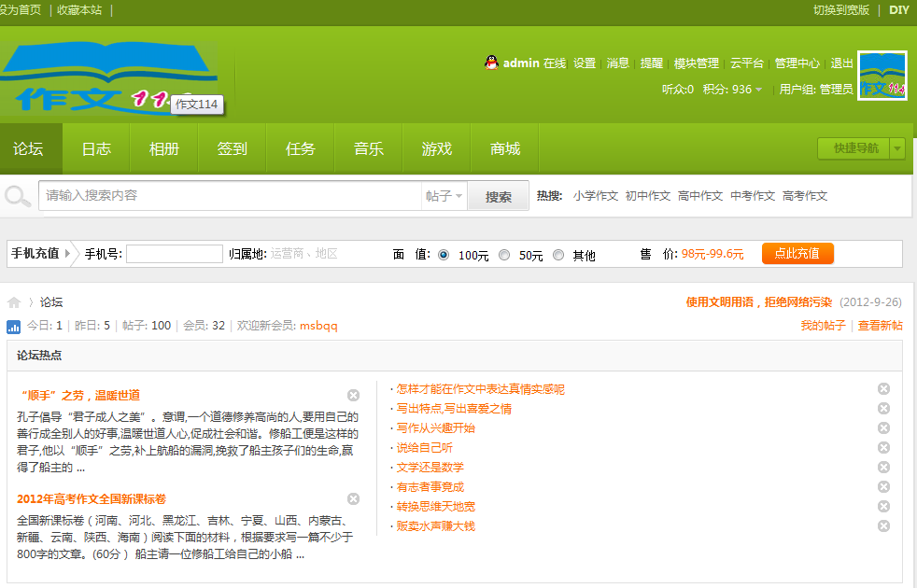The height and width of the screenshot is (588, 917).
Task: Delete 写出特点,写出喜爱之情 from hot list
Action: [x=883, y=409]
